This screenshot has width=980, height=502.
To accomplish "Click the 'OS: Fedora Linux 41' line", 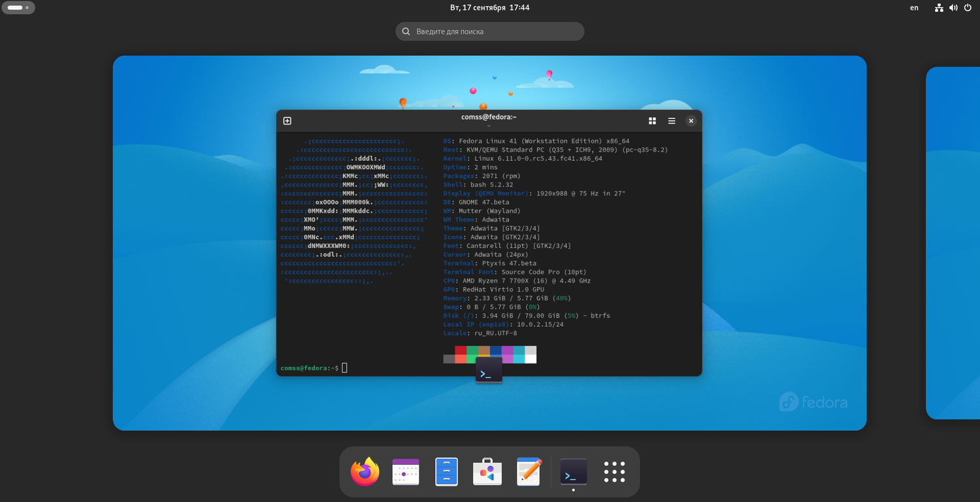I will (536, 141).
